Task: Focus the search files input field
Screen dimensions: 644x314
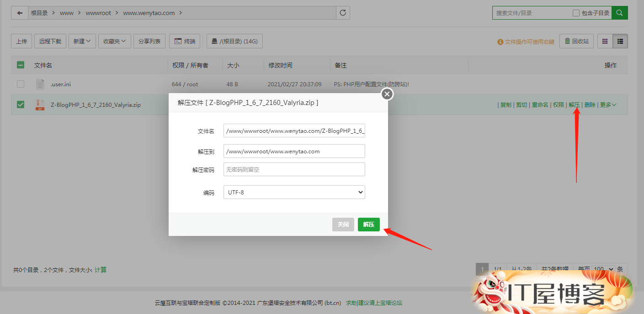Action: click(532, 13)
